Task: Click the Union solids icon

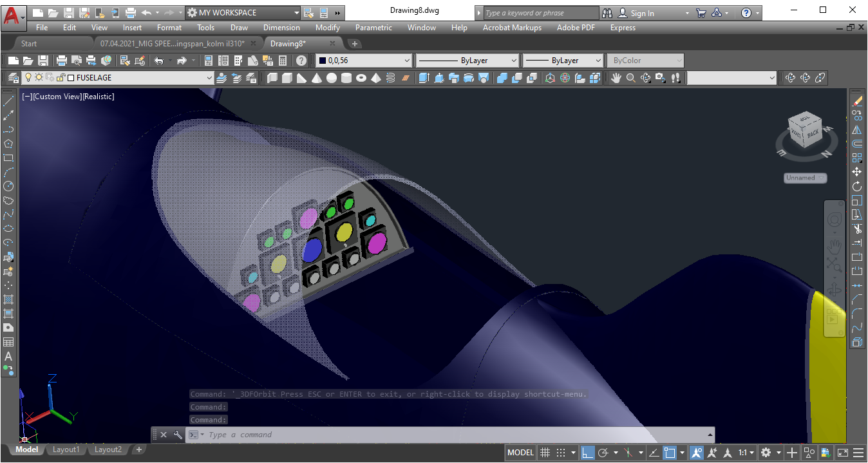Action: pos(502,78)
